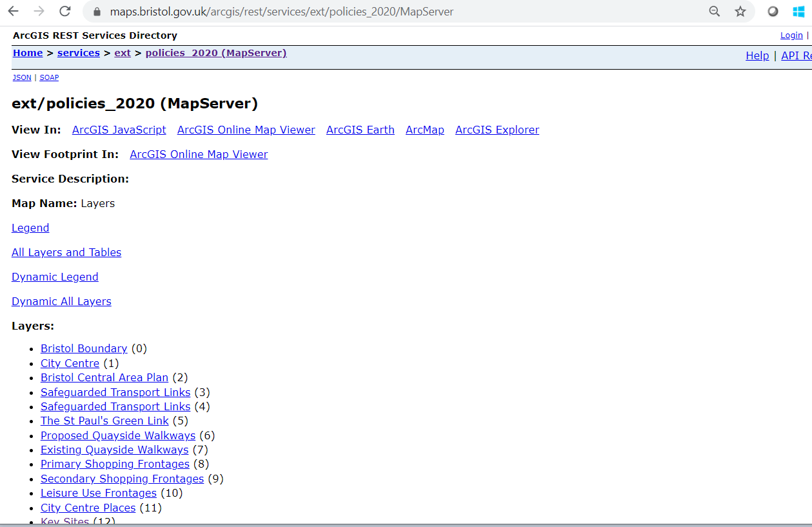Viewport: 812px width, 527px height.
Task: Click the Windows logo extension icon
Action: [798, 12]
